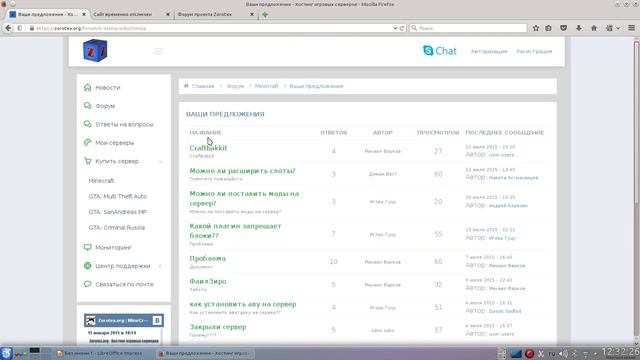Click Форум breadcrumb link
This screenshot has height=360, width=640.
pyautogui.click(x=235, y=86)
